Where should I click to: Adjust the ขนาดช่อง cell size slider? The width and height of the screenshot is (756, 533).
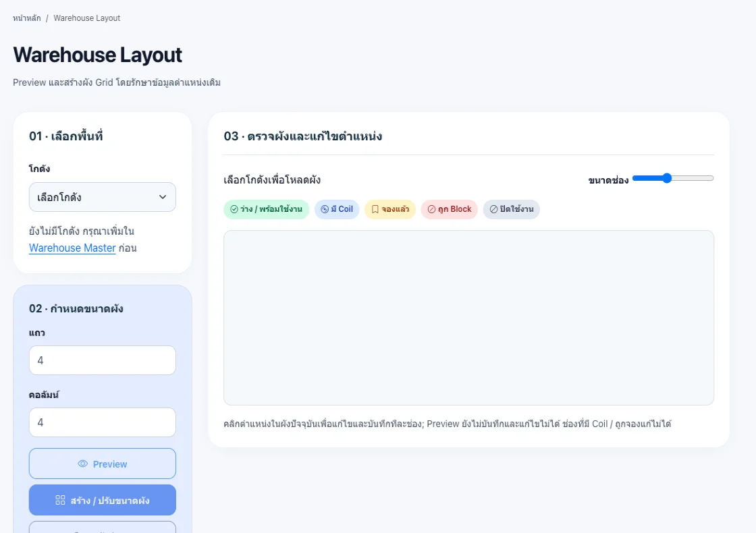pyautogui.click(x=673, y=178)
